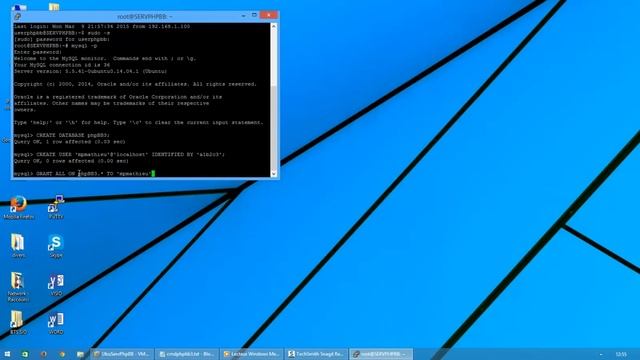Select the BTS SIO folder shortcut

coord(18,323)
